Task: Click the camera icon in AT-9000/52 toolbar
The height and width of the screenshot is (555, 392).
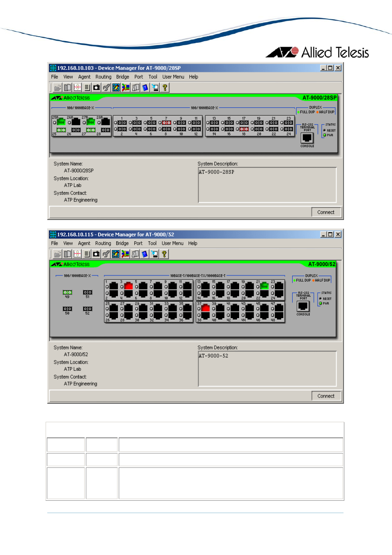Action: point(97,254)
